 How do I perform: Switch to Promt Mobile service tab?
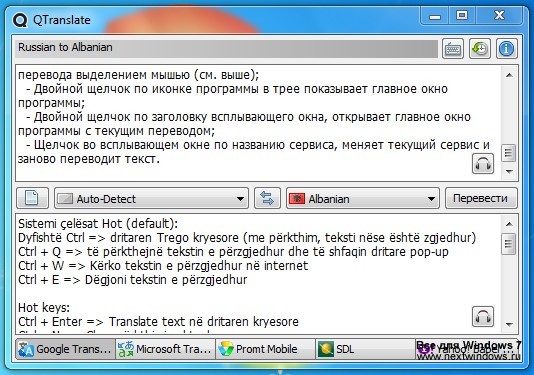[265, 349]
